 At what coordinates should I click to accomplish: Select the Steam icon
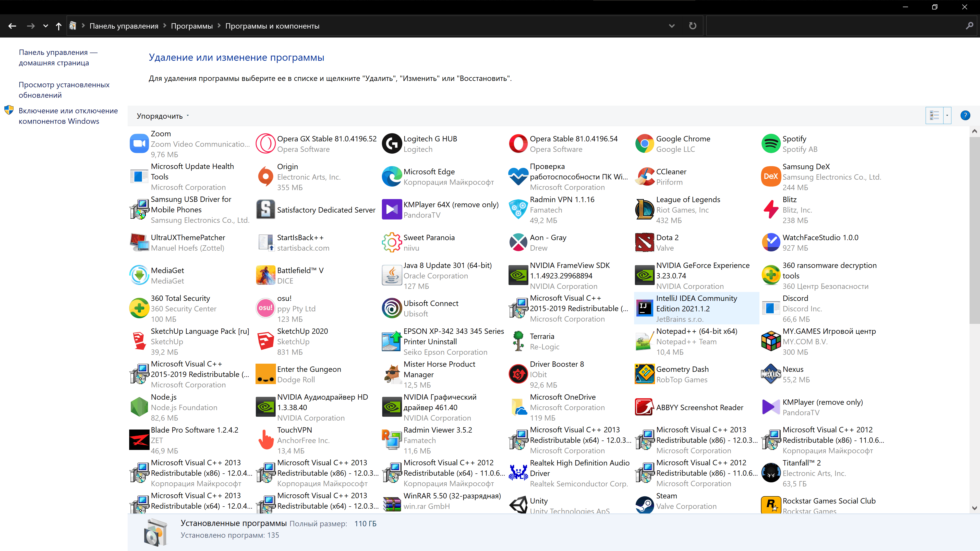point(645,505)
